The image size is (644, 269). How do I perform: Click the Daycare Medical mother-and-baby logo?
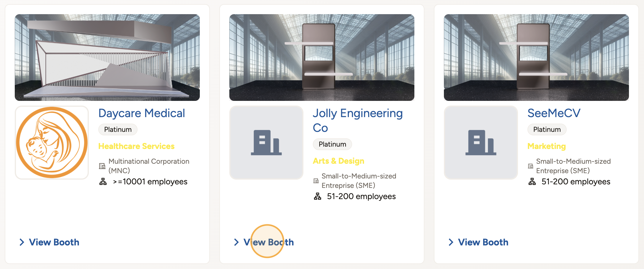[x=52, y=142]
